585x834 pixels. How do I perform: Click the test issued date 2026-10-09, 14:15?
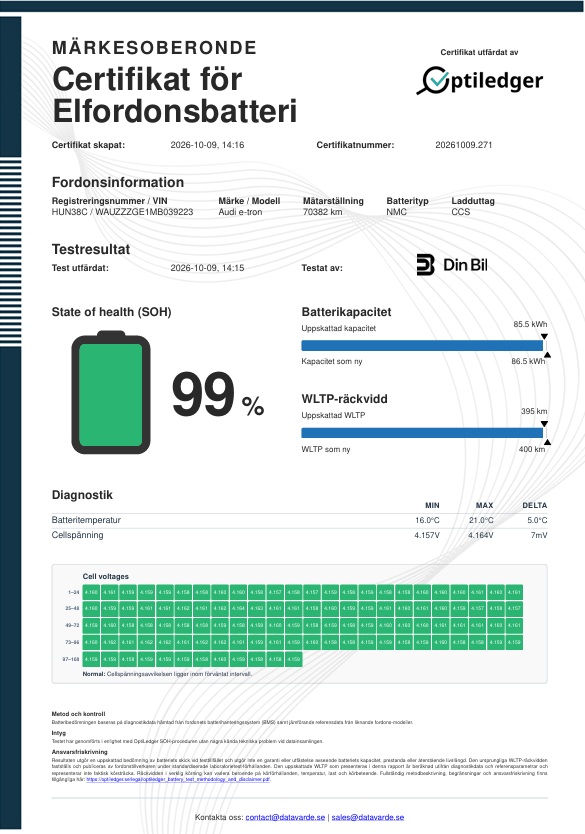(x=207, y=268)
